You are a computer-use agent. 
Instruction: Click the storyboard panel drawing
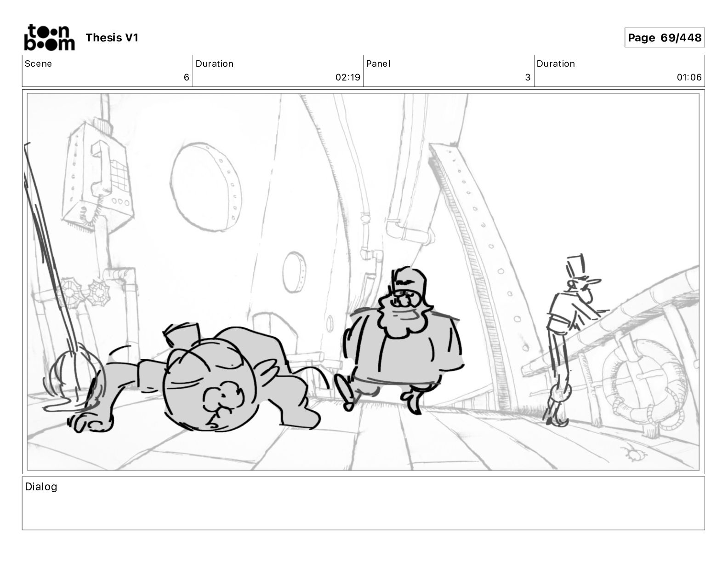tap(363, 281)
